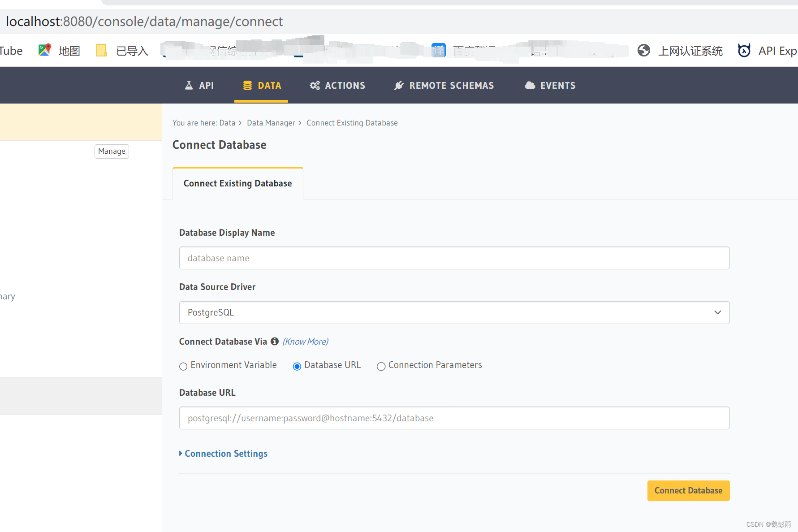
Task: Go to Data Manager breadcrumb link
Action: tap(271, 123)
